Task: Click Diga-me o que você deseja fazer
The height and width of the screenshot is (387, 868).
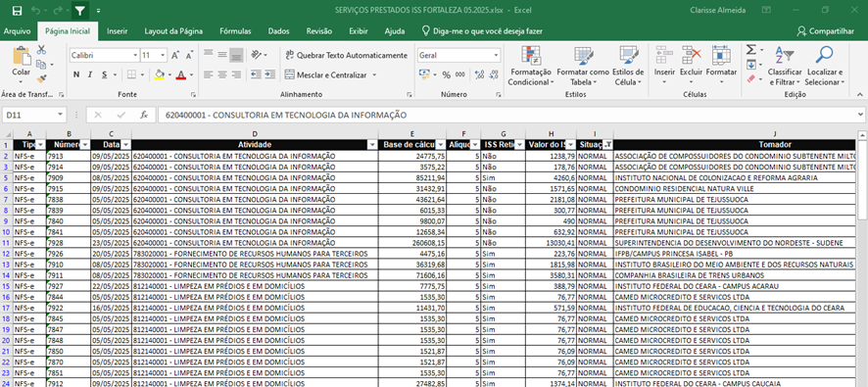Action: [482, 31]
